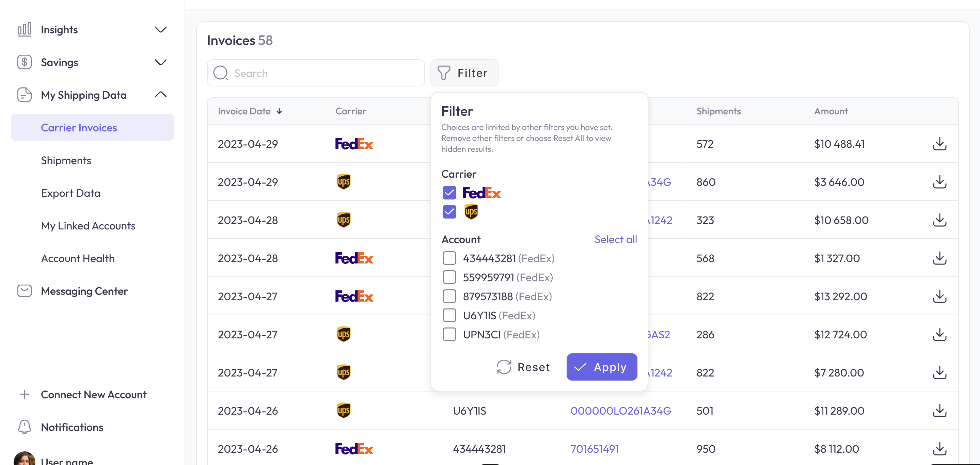Collapse the My Shipping Data section
The width and height of the screenshot is (980, 465).
(161, 95)
